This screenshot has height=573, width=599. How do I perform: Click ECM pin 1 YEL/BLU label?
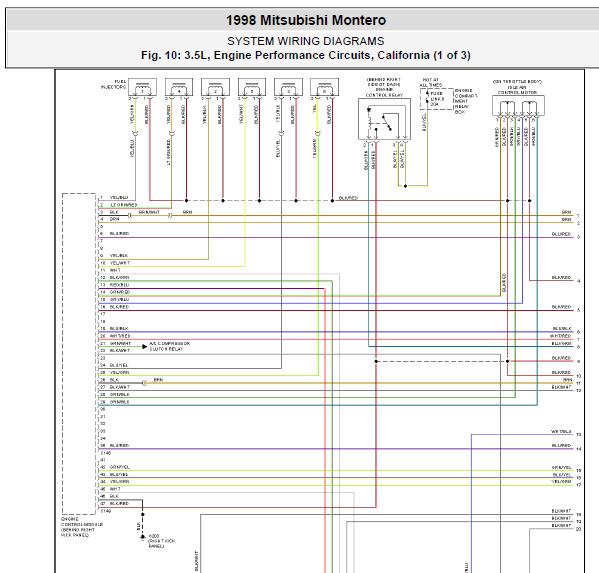(x=119, y=197)
